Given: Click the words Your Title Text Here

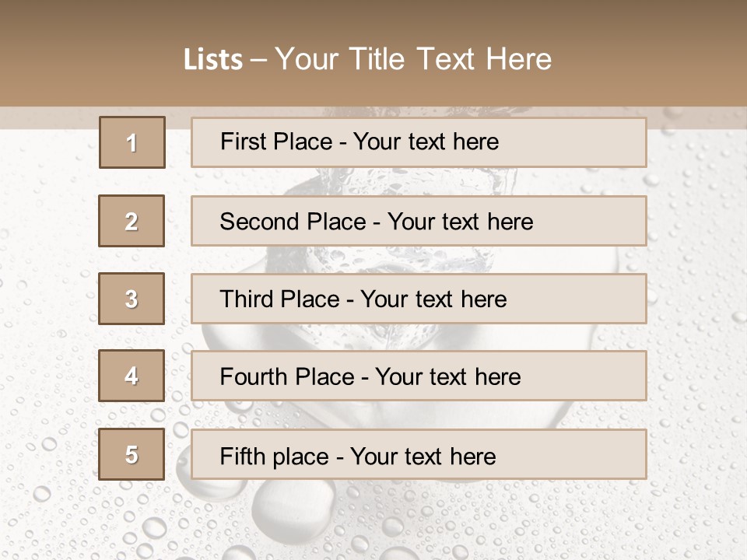Looking at the screenshot, I should (x=413, y=59).
